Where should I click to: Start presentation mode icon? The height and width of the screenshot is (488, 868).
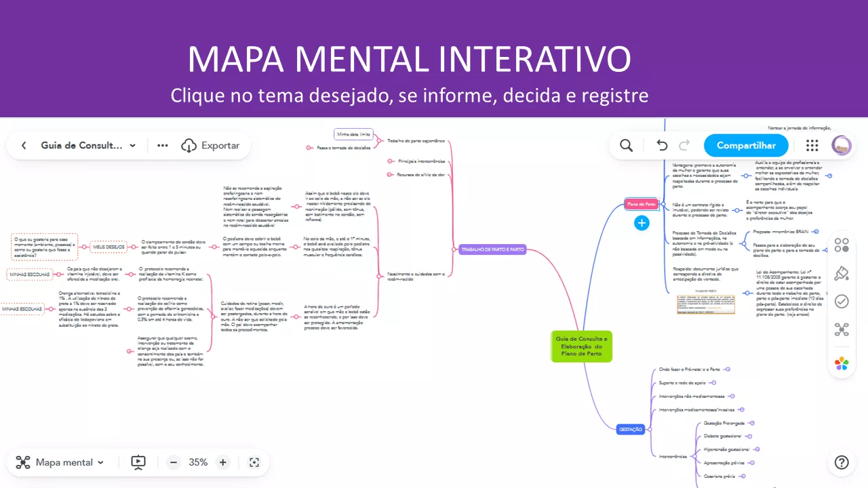pos(138,462)
